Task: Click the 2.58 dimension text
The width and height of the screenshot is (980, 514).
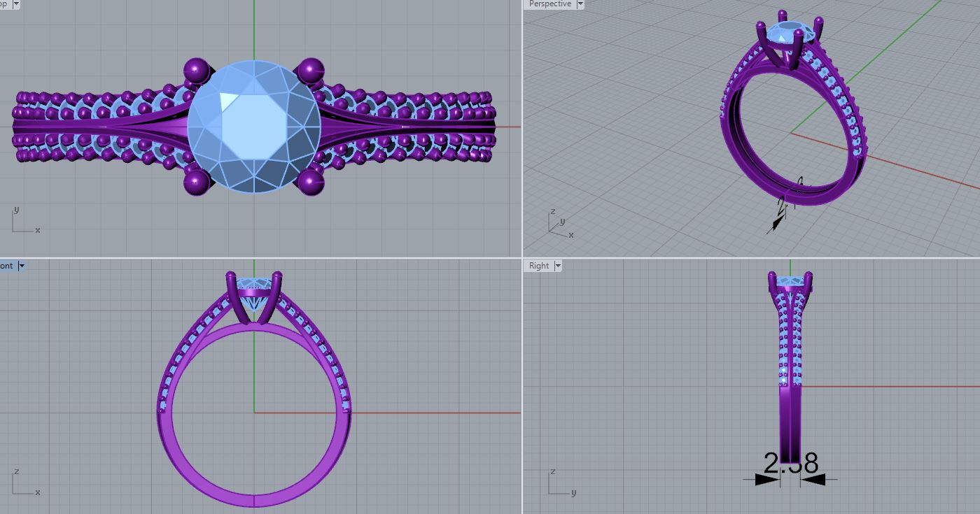Action: (791, 462)
